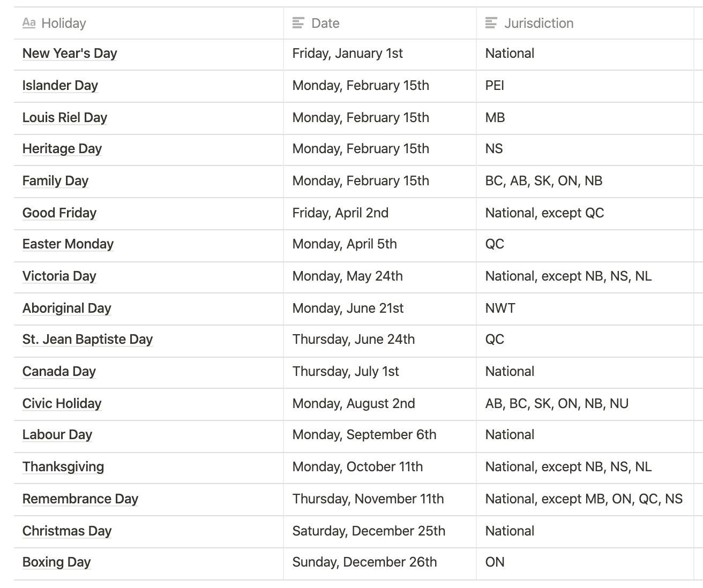The image size is (703, 588).
Task: Select the 'National, except QC' cell
Action: tap(585, 213)
